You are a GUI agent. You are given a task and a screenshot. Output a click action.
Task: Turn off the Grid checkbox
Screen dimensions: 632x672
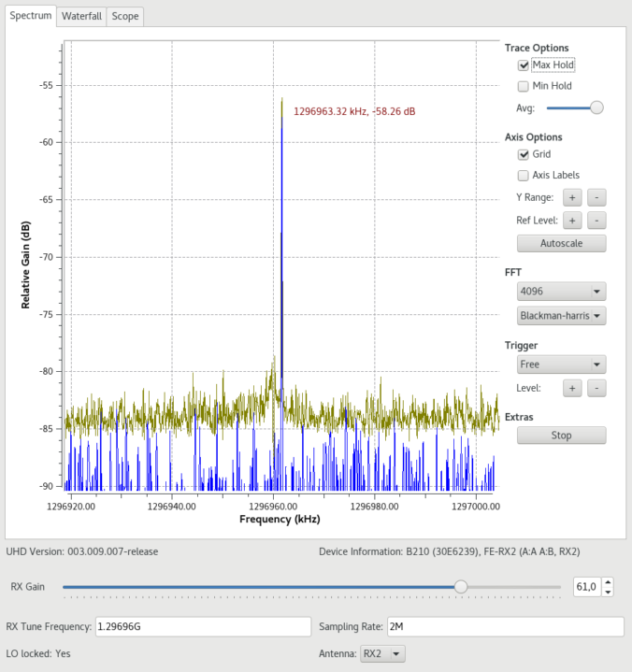(524, 154)
